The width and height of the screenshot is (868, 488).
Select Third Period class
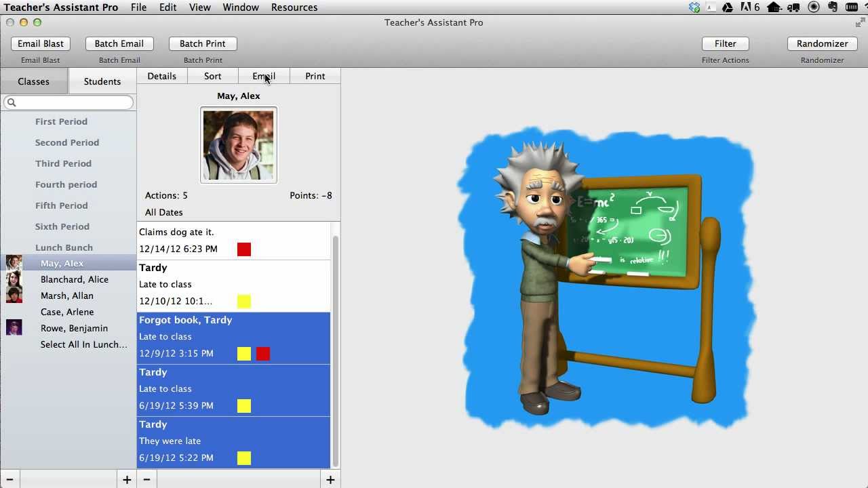(x=68, y=163)
